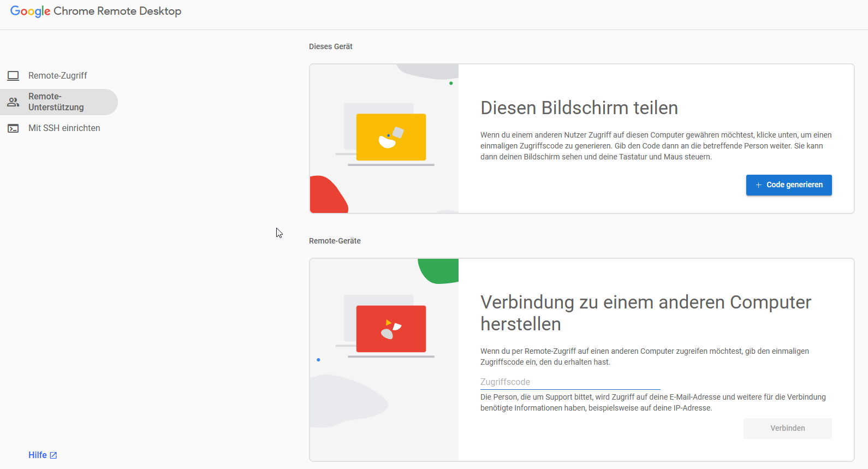Go to Mit SSH einrichten

(x=64, y=128)
